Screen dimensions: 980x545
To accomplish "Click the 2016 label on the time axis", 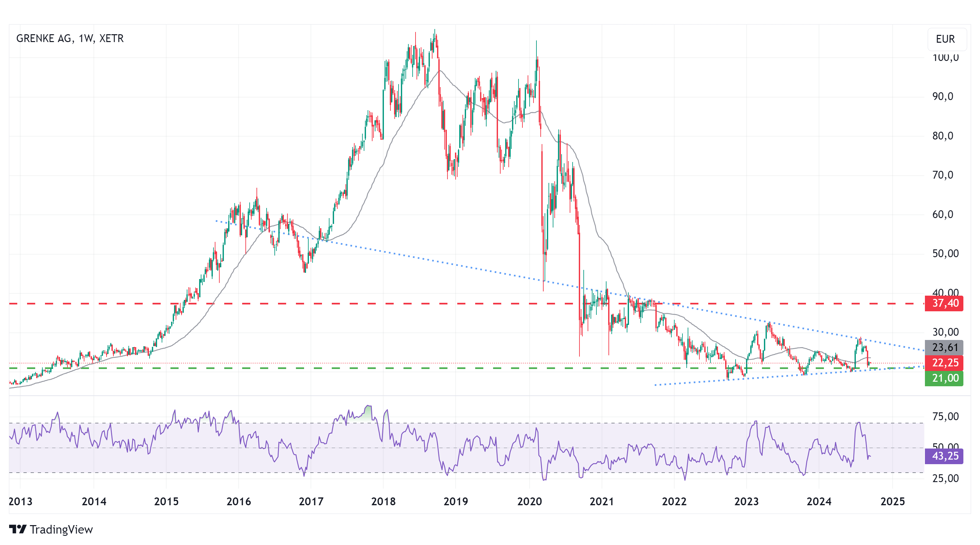I will click(x=239, y=502).
